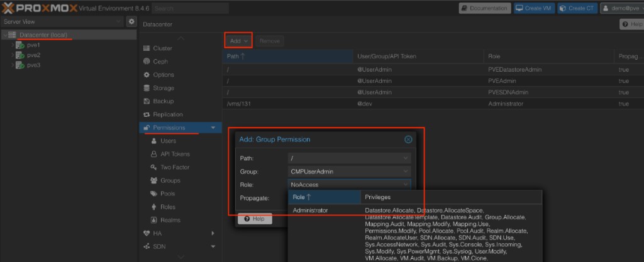Image resolution: width=644 pixels, height=262 pixels.
Task: Click the Options gear icon
Action: coord(146,75)
